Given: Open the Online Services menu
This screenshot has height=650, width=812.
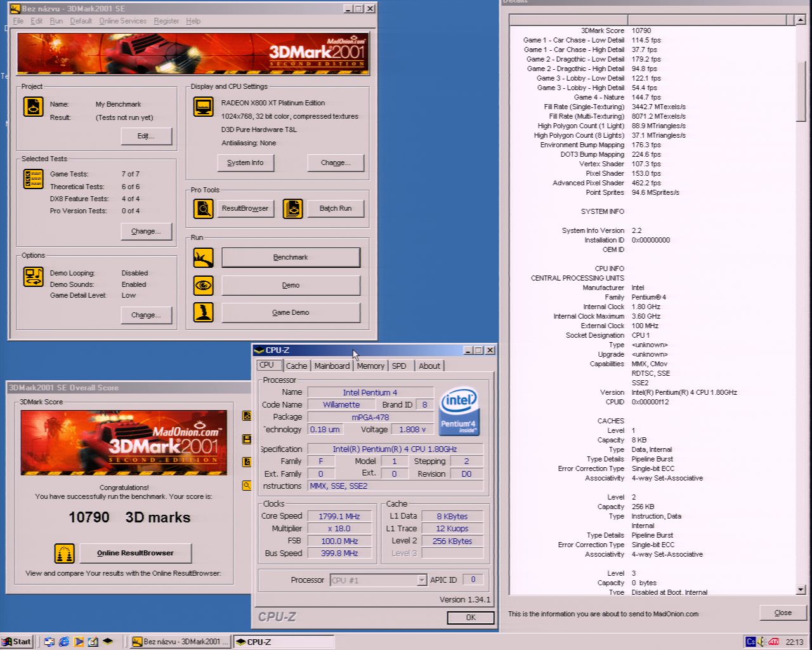Looking at the screenshot, I should pyautogui.click(x=122, y=21).
